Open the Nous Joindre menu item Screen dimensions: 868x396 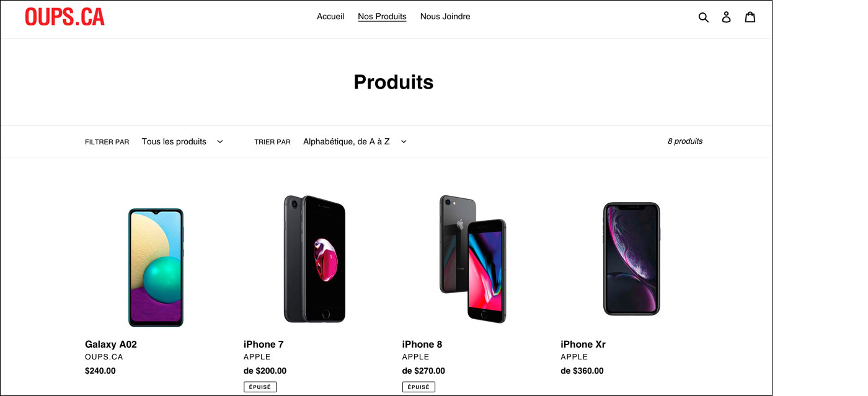pos(445,17)
